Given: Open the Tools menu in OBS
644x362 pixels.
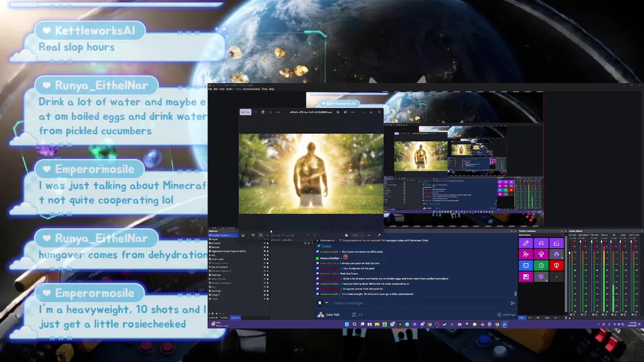Looking at the screenshot, I should click(265, 89).
